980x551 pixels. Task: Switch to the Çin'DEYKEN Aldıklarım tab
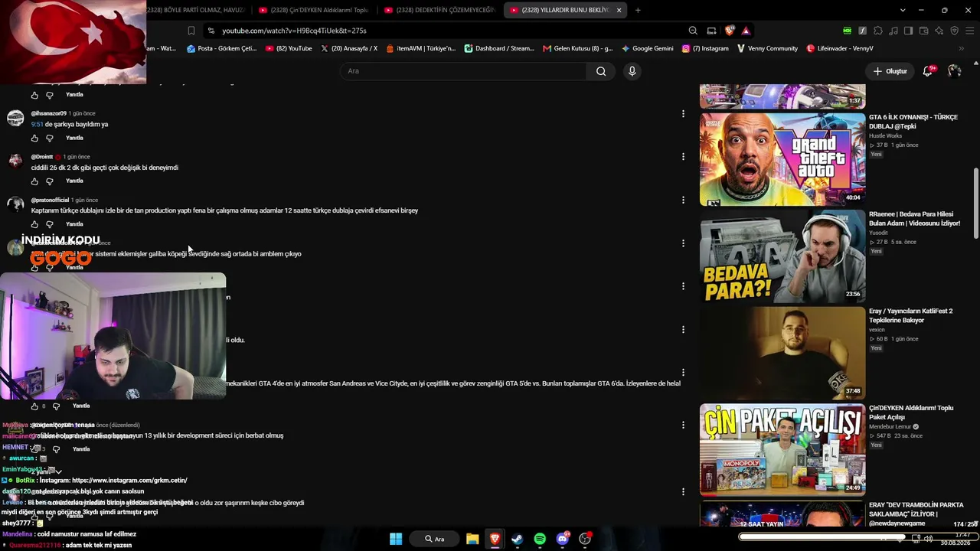click(x=314, y=10)
